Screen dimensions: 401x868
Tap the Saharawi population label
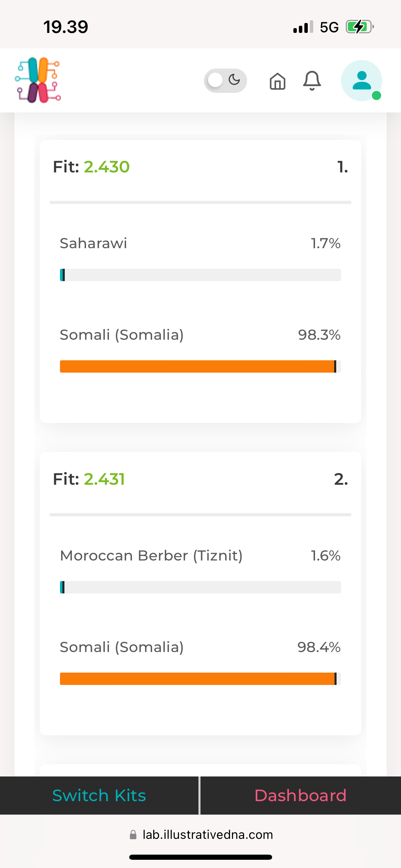pyautogui.click(x=93, y=243)
